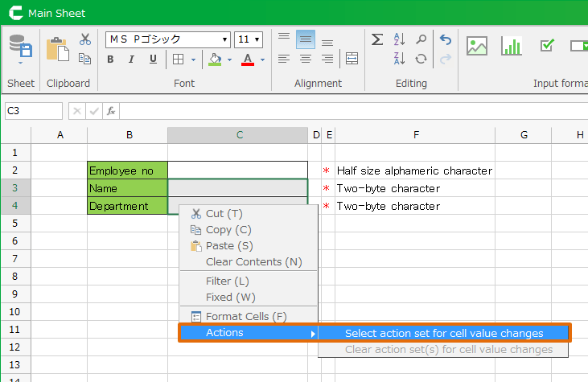
Task: Open the Actions submenu
Action: tap(249, 333)
